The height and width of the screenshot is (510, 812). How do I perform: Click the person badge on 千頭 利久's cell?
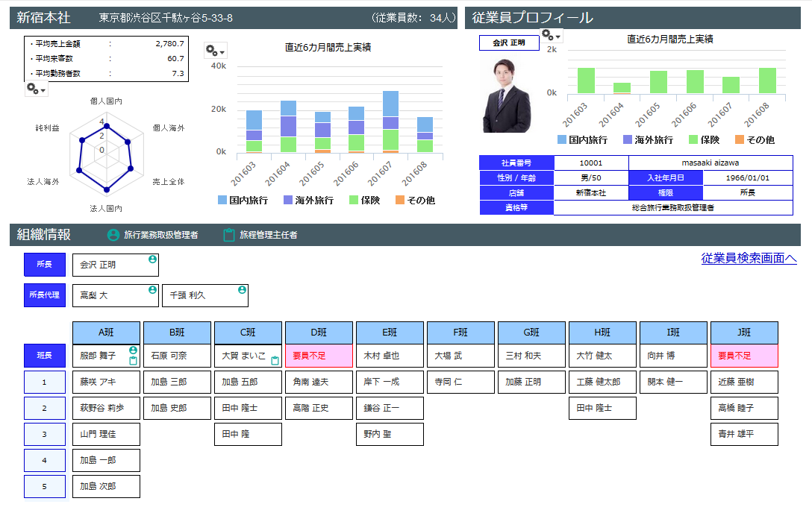242,289
